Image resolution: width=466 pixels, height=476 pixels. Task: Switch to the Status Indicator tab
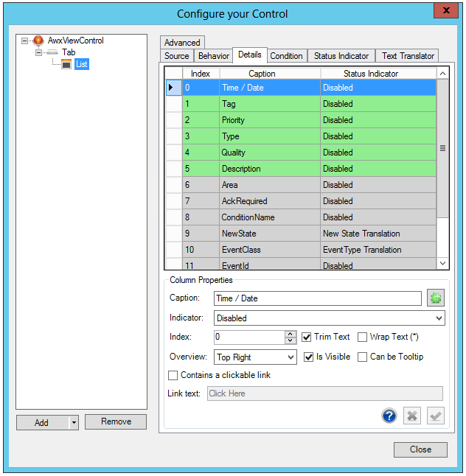[341, 56]
